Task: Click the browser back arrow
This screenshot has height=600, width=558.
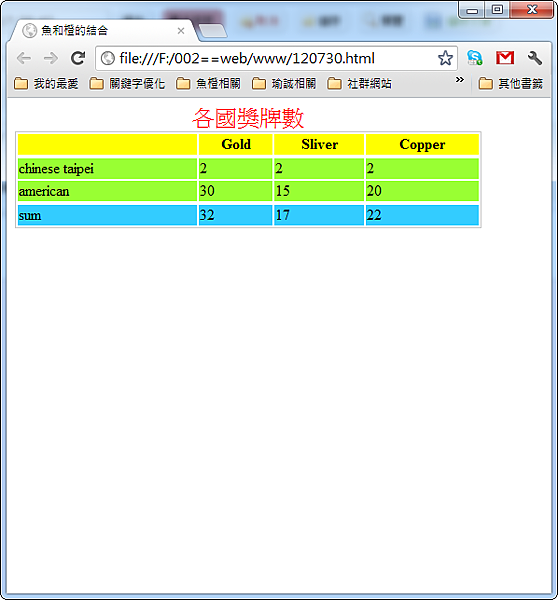Action: 24,58
